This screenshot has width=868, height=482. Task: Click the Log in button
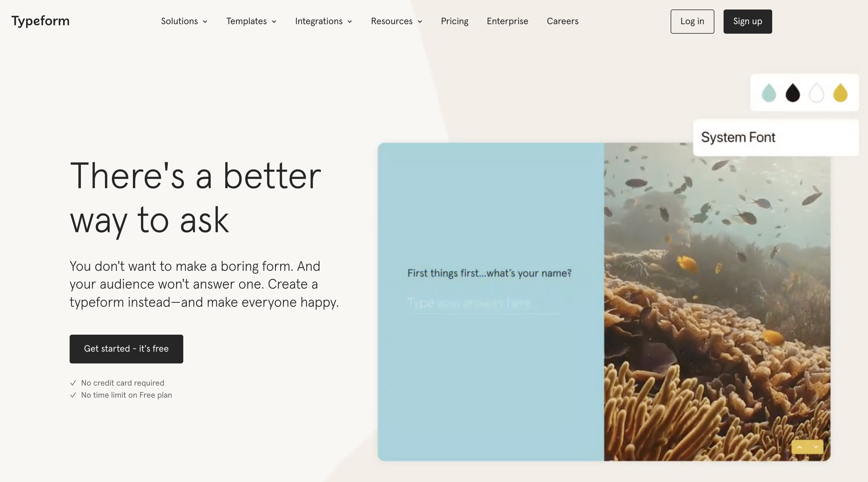pos(692,21)
